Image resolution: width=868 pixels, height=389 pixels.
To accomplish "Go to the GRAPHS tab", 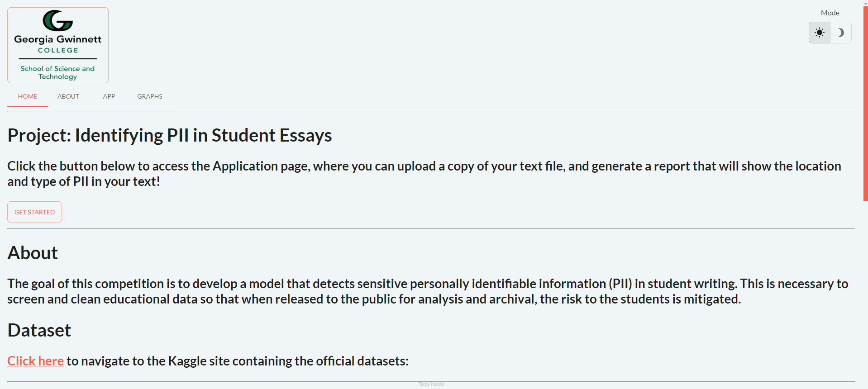I will pyautogui.click(x=150, y=96).
